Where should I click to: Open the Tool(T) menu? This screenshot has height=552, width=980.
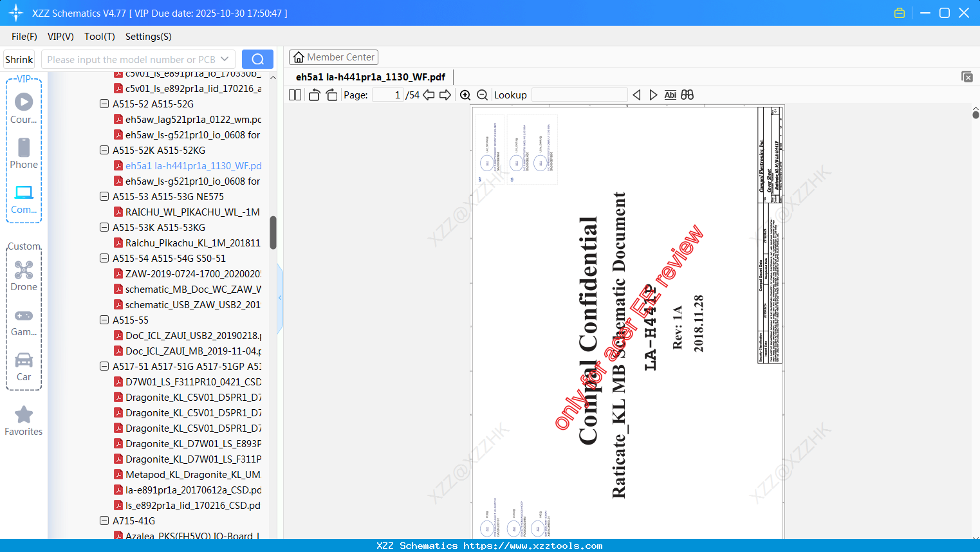(100, 37)
